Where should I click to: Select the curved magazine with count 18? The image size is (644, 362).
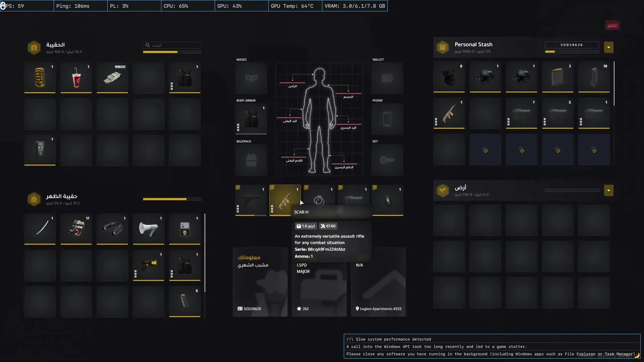[x=594, y=77]
